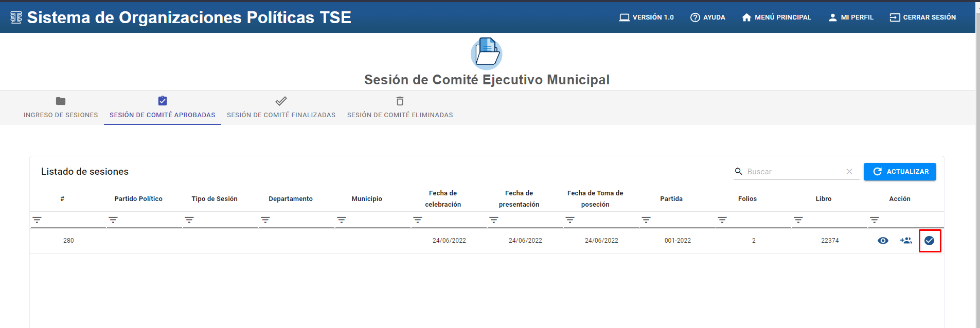Open the Ayuda help option
Viewport: 980px width, 328px height.
(708, 17)
